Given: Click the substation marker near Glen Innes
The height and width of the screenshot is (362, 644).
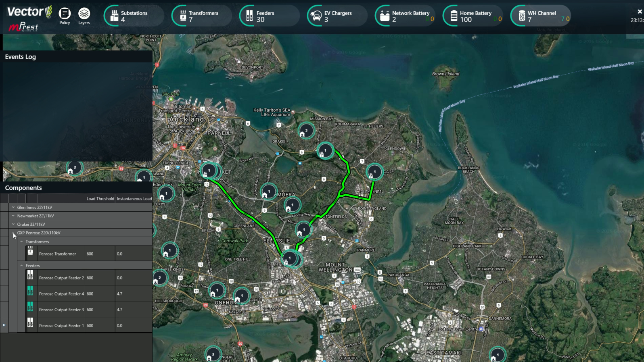Looking at the screenshot, I should [374, 172].
